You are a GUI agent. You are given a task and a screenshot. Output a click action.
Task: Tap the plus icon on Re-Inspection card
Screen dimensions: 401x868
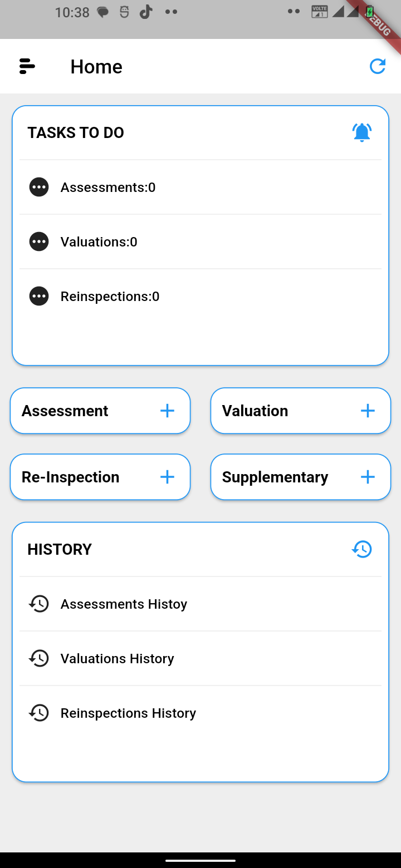(x=167, y=477)
